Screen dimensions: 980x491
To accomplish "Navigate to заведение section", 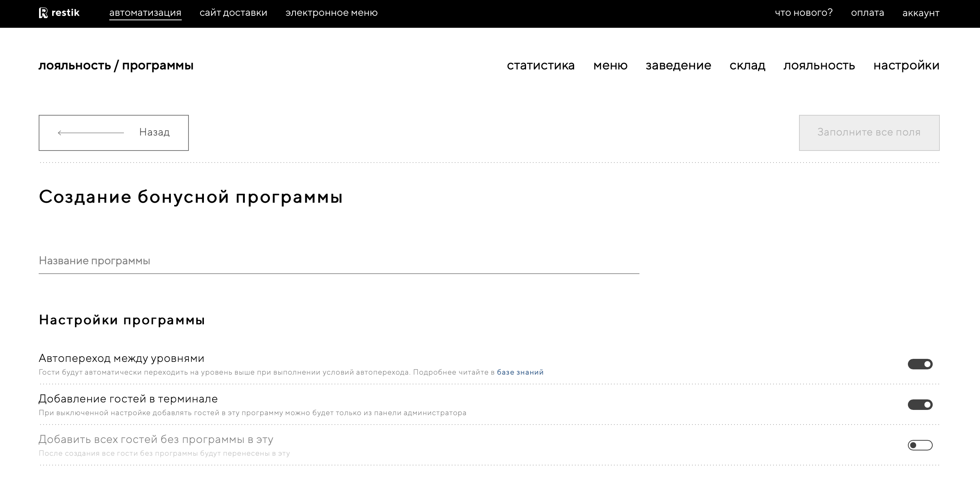I will [x=678, y=65].
